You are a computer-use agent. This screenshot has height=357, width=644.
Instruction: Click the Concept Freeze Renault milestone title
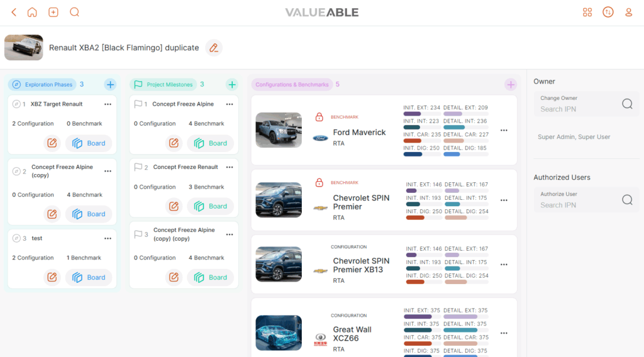pyautogui.click(x=186, y=167)
